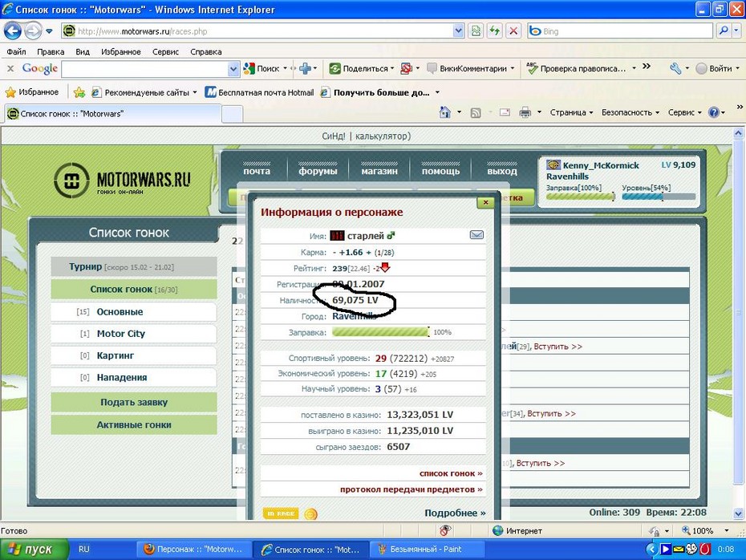Click the магазин site navigation tab
The width and height of the screenshot is (746, 560).
click(x=379, y=171)
